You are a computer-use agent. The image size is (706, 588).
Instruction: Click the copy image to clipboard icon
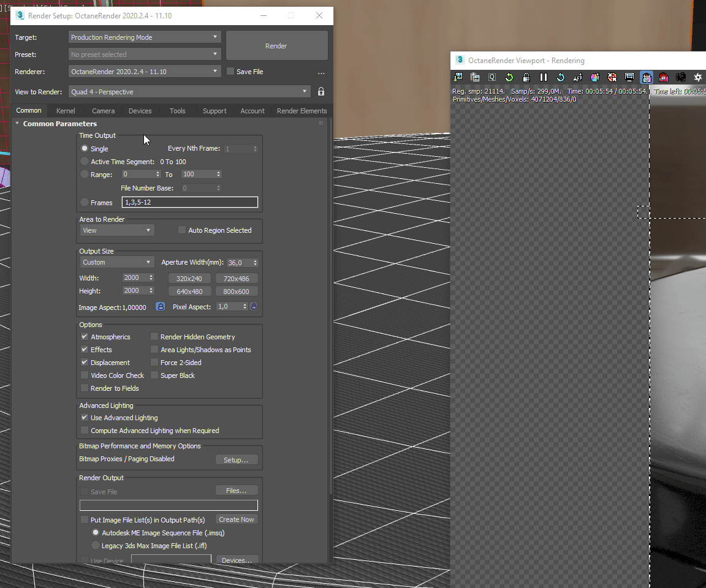tap(475, 77)
